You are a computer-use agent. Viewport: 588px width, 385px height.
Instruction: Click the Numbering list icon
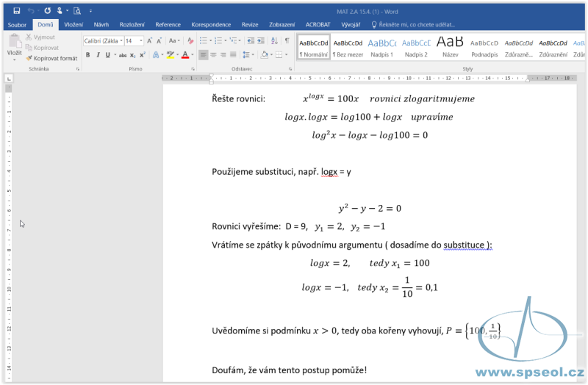point(218,40)
